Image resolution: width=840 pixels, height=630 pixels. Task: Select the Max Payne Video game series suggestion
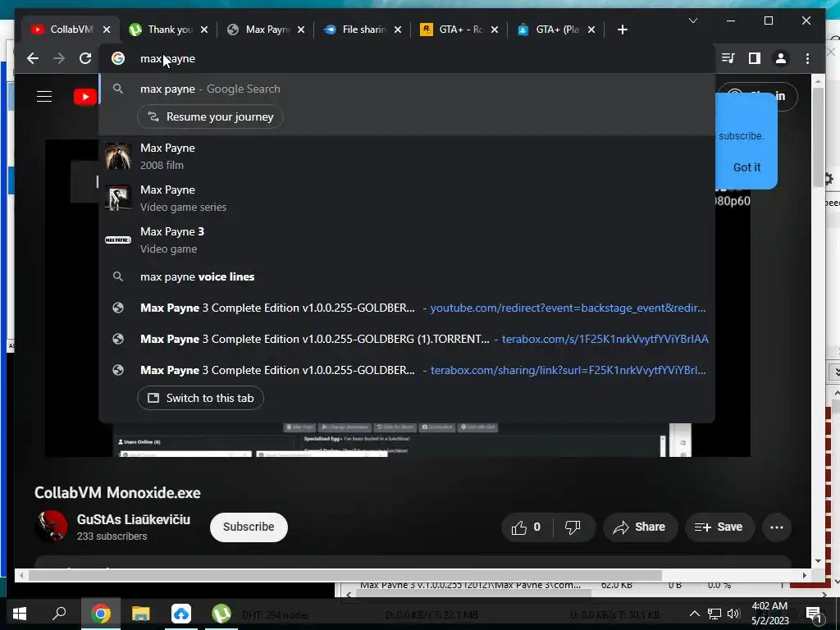(x=407, y=199)
